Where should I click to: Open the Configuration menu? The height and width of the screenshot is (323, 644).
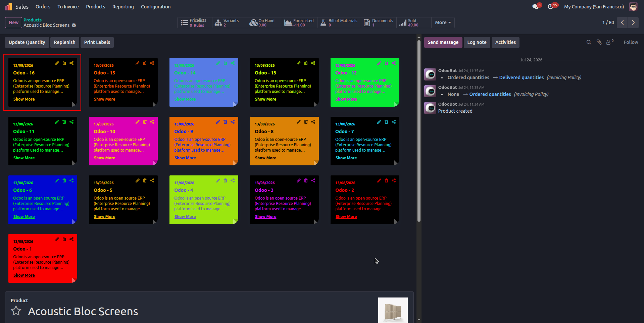tap(156, 7)
